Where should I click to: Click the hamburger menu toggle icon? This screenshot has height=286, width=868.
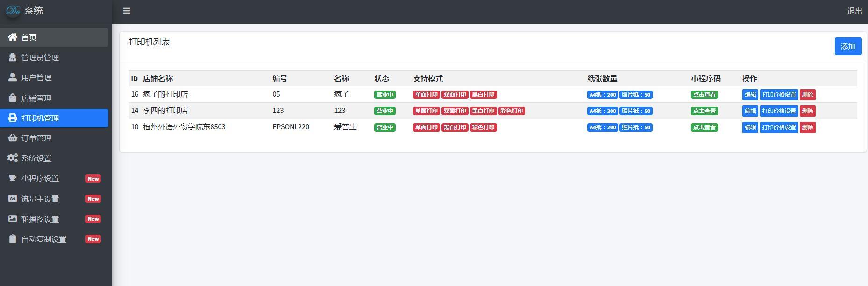click(x=127, y=11)
